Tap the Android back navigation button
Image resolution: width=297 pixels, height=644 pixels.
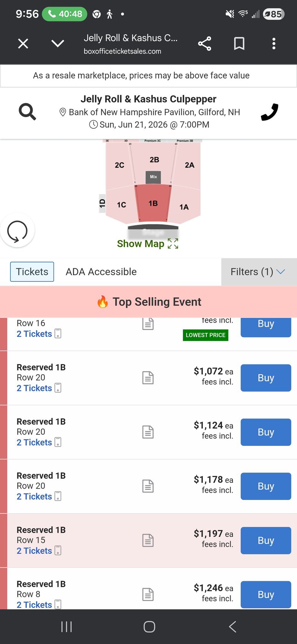pyautogui.click(x=232, y=626)
